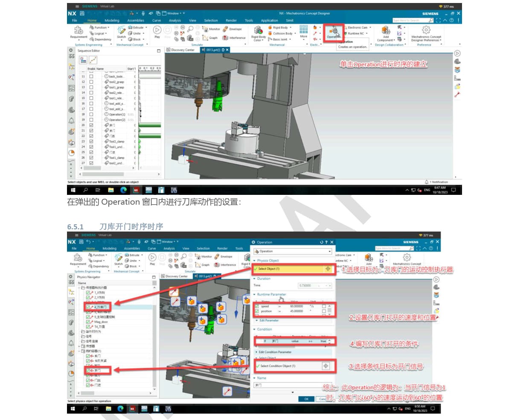Switch to Discovery Center tab in upper screenshot
Viewport: 529px width, 420px height.
point(180,50)
